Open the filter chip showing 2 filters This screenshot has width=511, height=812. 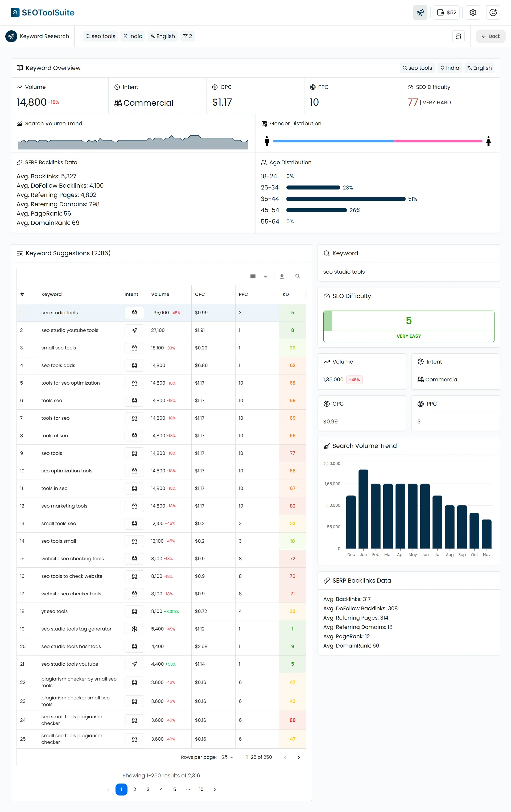[188, 36]
